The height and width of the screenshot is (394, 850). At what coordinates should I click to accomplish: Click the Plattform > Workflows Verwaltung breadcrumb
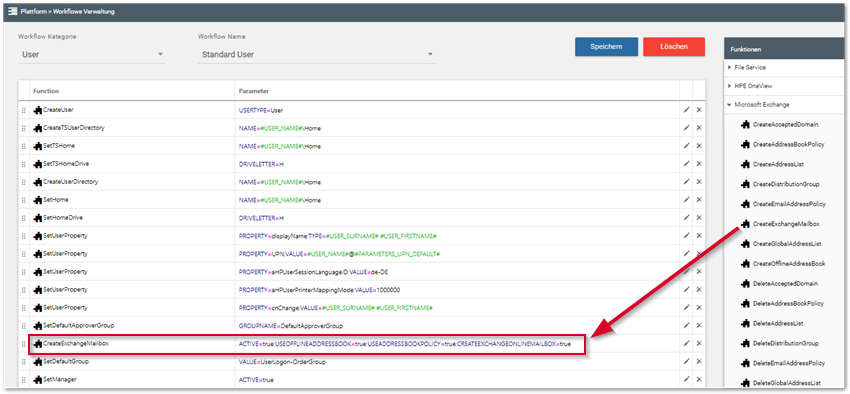(68, 11)
